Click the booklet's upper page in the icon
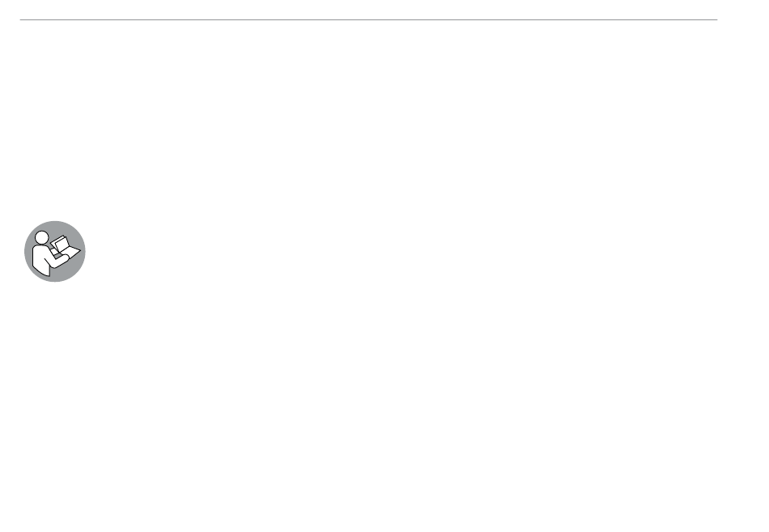The height and width of the screenshot is (532, 769). 60,243
